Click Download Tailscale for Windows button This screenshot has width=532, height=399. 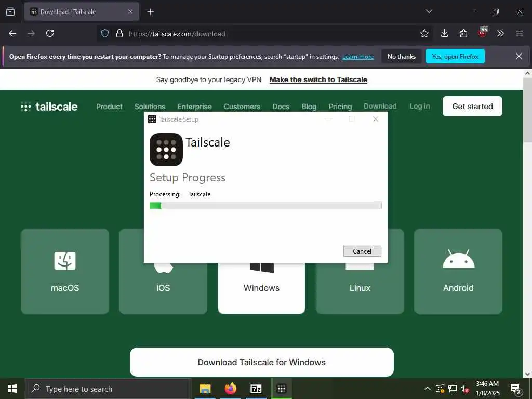click(262, 362)
